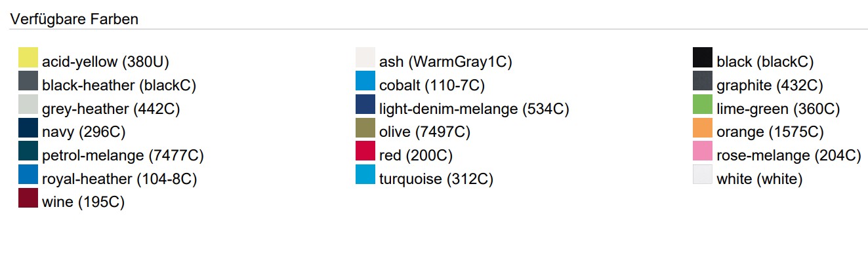Select the red (200C) swatch

coord(365,151)
